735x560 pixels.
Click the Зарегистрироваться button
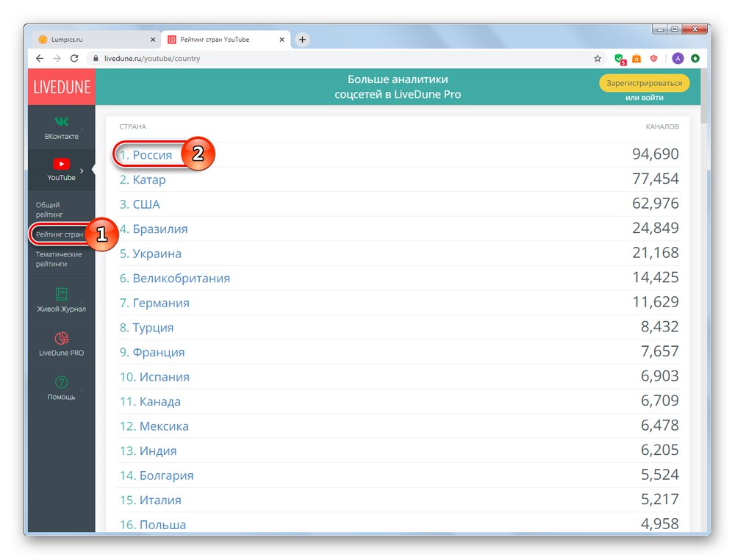coord(644,83)
